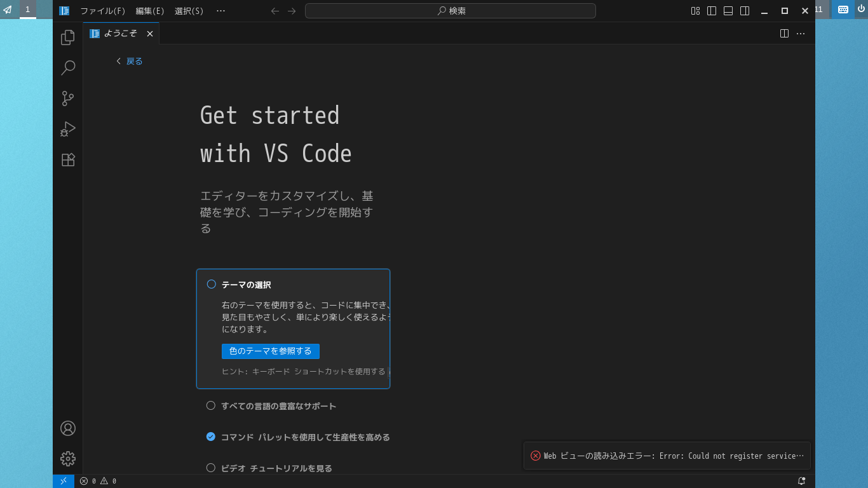Expand the hidden menu bar items ellipsis
The width and height of the screenshot is (868, 488).
[x=220, y=11]
